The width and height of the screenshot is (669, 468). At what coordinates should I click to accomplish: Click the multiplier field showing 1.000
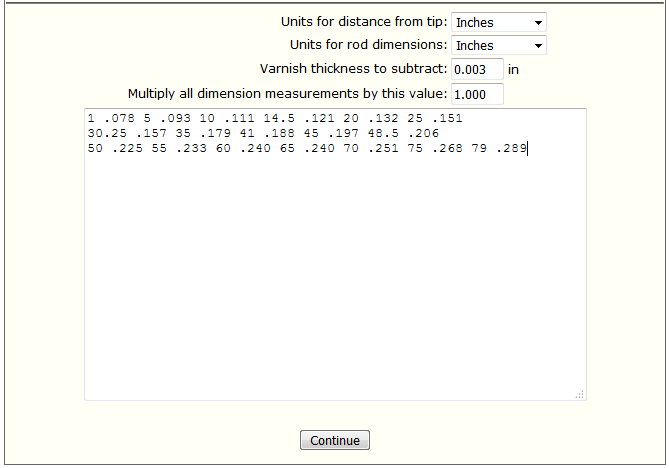(x=477, y=94)
